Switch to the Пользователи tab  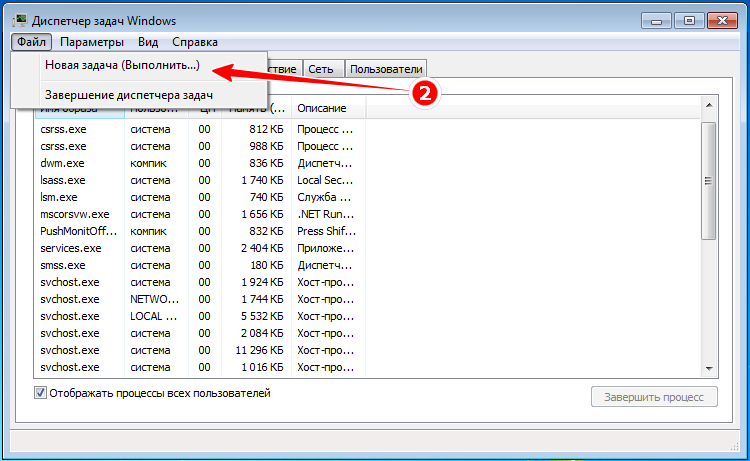tap(386, 69)
